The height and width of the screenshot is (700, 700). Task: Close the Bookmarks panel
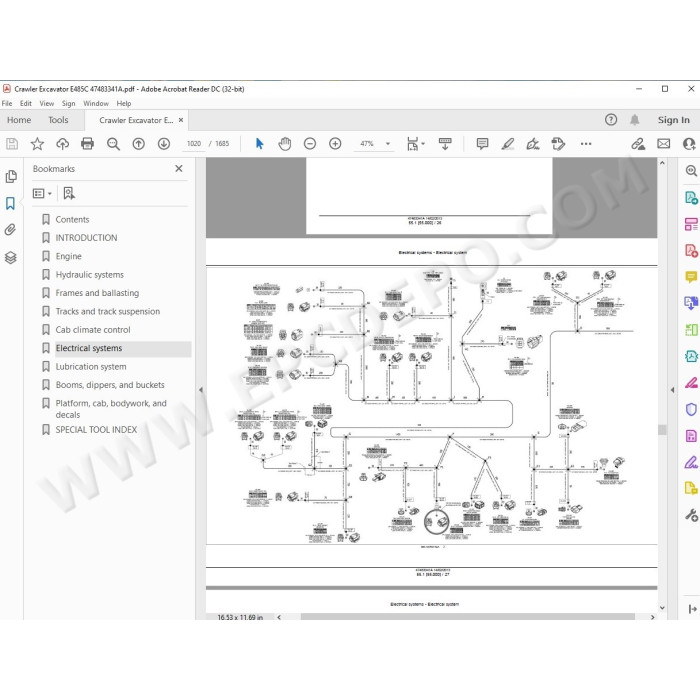pyautogui.click(x=179, y=168)
